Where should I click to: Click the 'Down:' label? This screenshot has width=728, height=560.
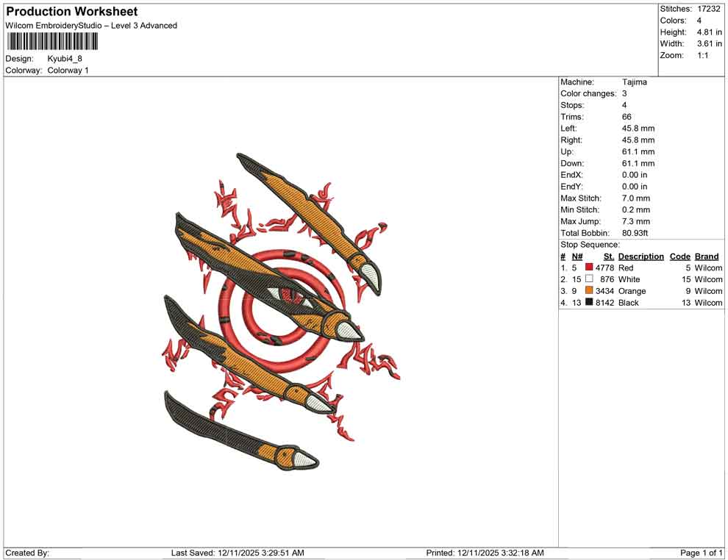coord(572,163)
